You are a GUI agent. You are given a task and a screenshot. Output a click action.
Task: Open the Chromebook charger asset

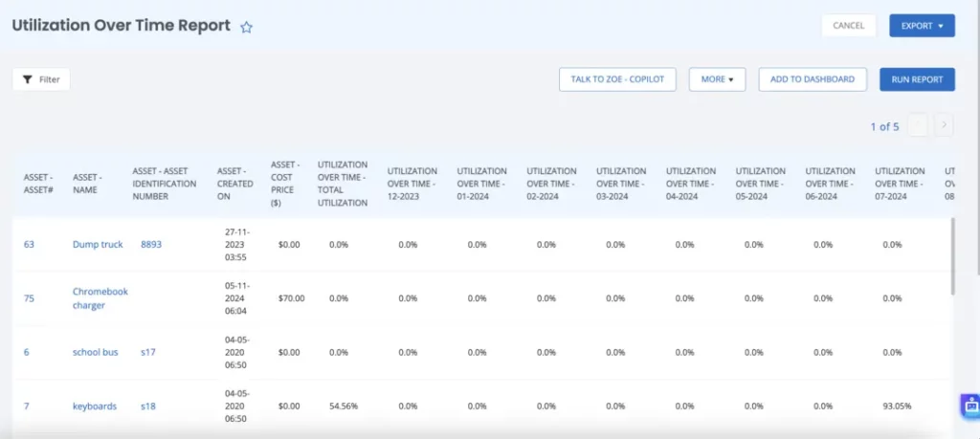pyautogui.click(x=100, y=298)
